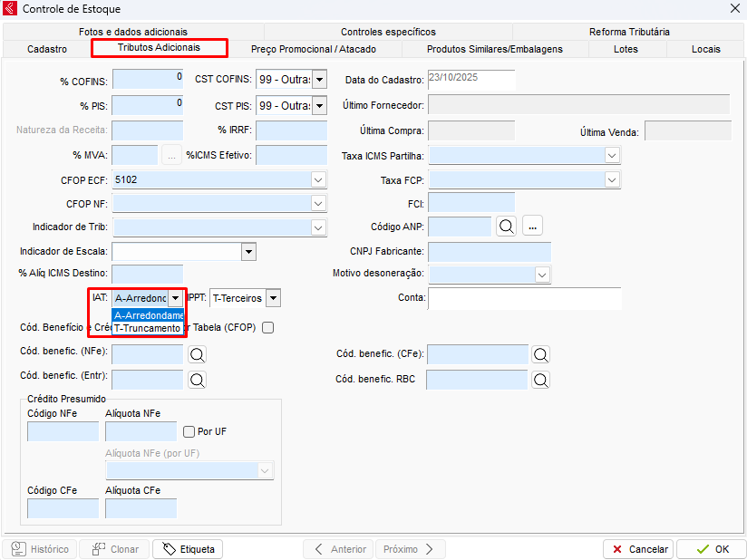Open the CFOP ECF dropdown
This screenshot has width=747, height=560.
pyautogui.click(x=318, y=179)
